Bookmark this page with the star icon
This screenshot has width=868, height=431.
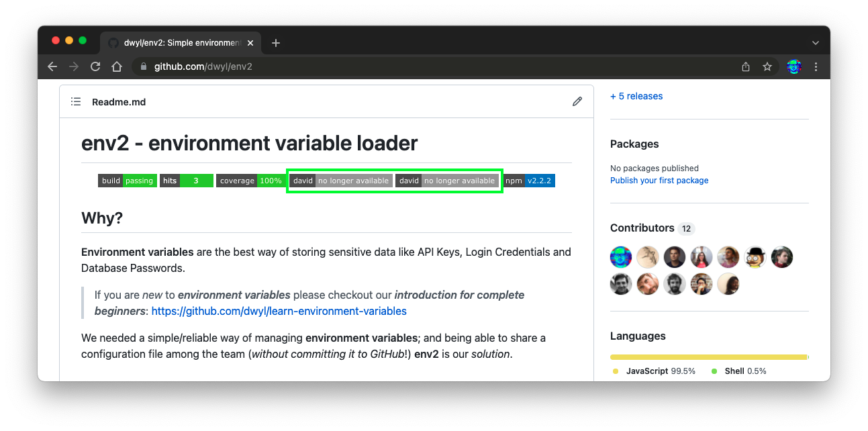point(767,66)
